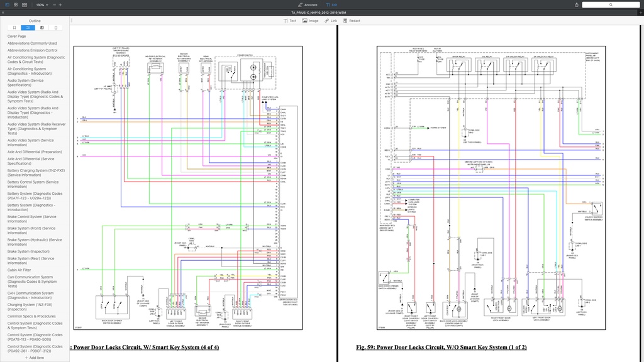The height and width of the screenshot is (362, 644).
Task: Zoom in with the plus icon
Action: tap(60, 5)
